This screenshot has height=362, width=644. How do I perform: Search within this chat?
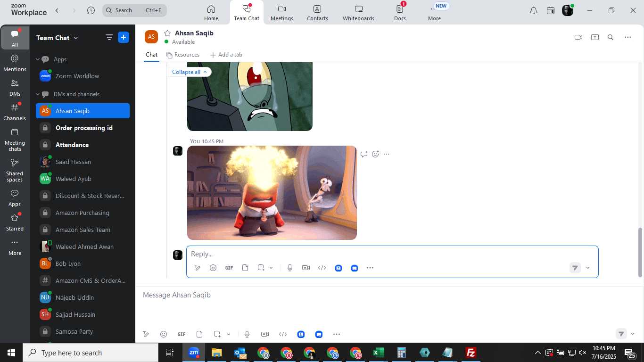pyautogui.click(x=611, y=37)
